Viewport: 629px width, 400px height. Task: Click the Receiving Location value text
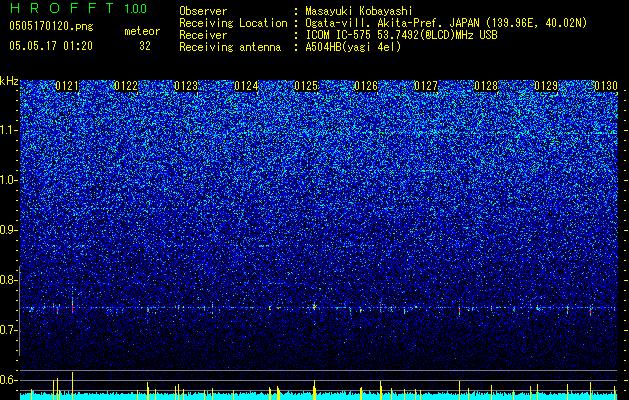(446, 23)
